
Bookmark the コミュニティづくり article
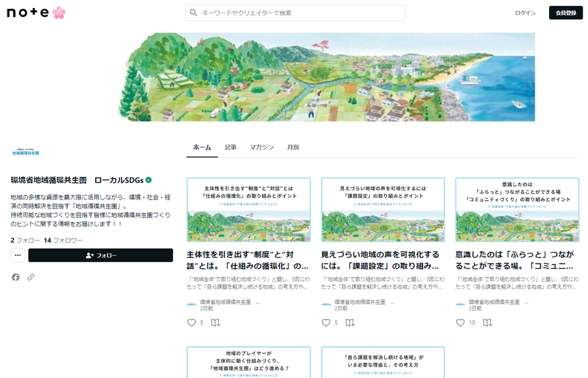tap(487, 323)
